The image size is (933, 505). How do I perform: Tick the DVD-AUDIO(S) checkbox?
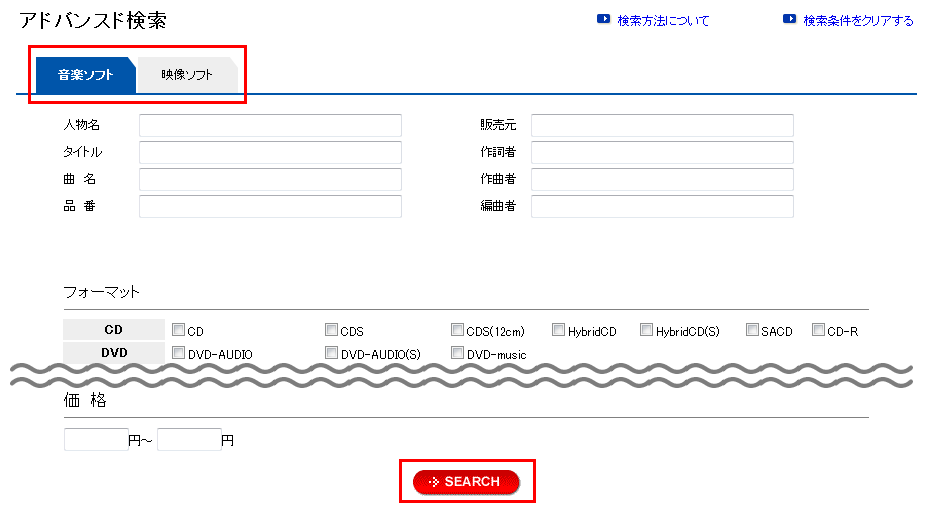pos(331,353)
